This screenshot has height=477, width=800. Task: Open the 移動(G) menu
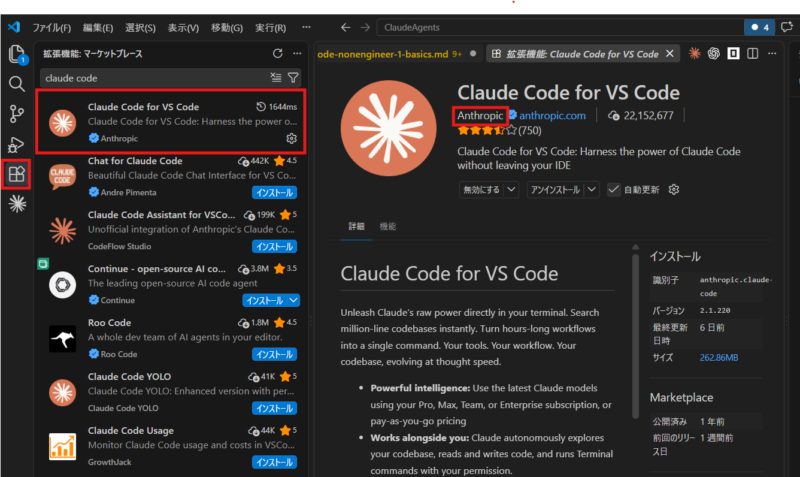coord(227,28)
